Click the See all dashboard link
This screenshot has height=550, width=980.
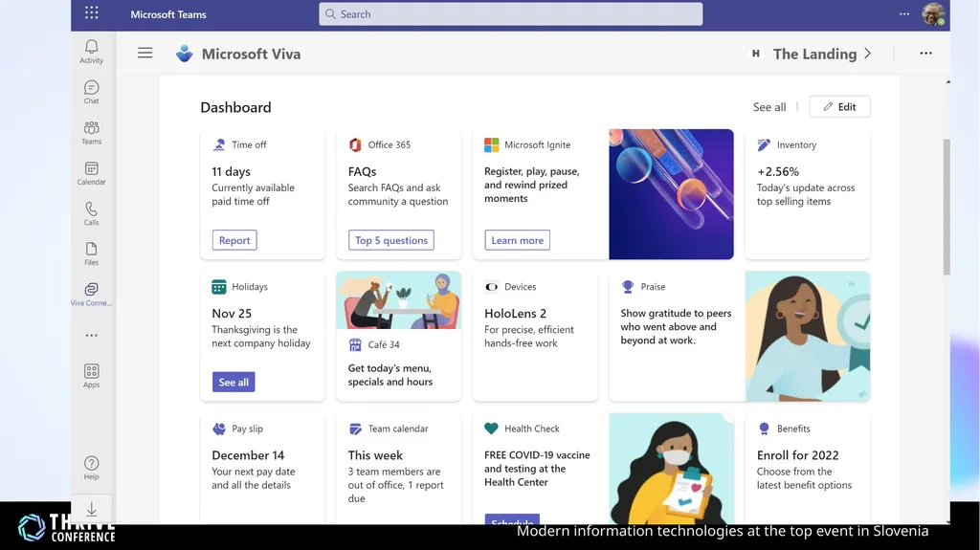click(x=769, y=107)
